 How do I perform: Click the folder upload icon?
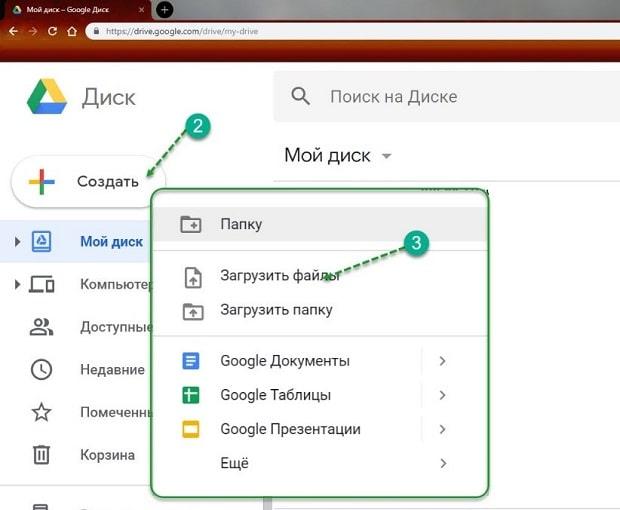[193, 311]
